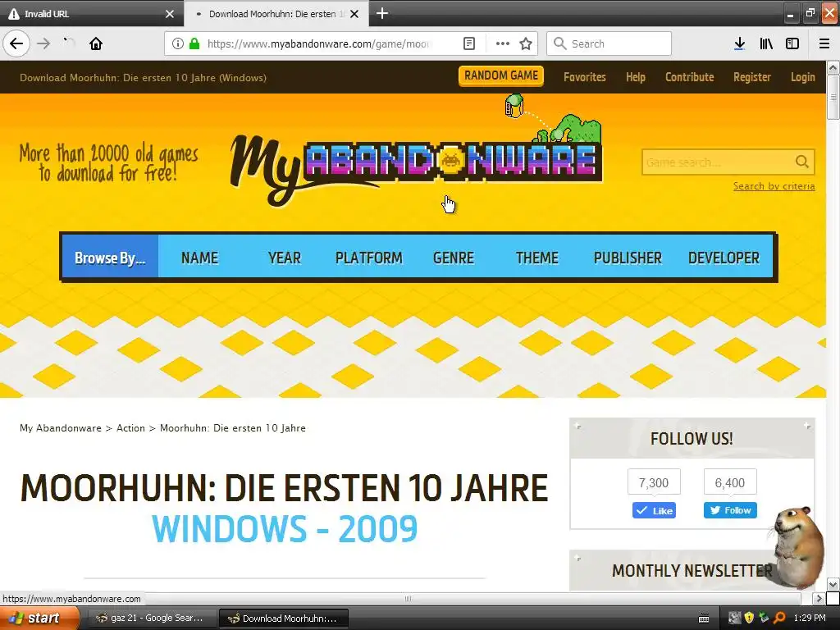Reload the page with the refresh icon
840x630 pixels.
pyautogui.click(x=69, y=43)
